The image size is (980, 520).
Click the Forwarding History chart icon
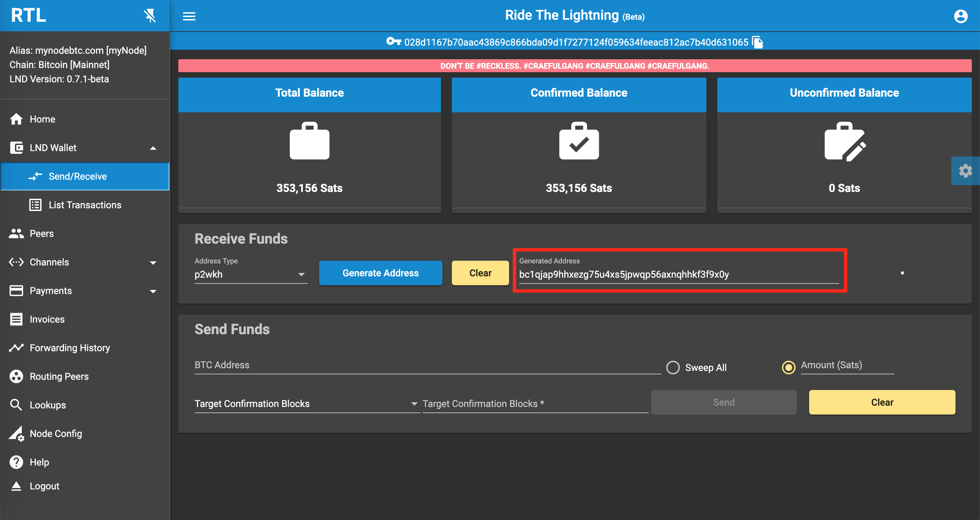16,348
